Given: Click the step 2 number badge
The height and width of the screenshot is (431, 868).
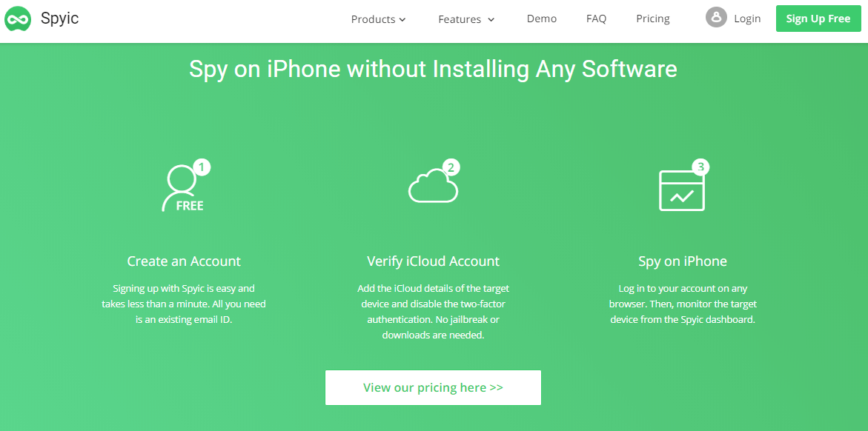Looking at the screenshot, I should [x=451, y=167].
